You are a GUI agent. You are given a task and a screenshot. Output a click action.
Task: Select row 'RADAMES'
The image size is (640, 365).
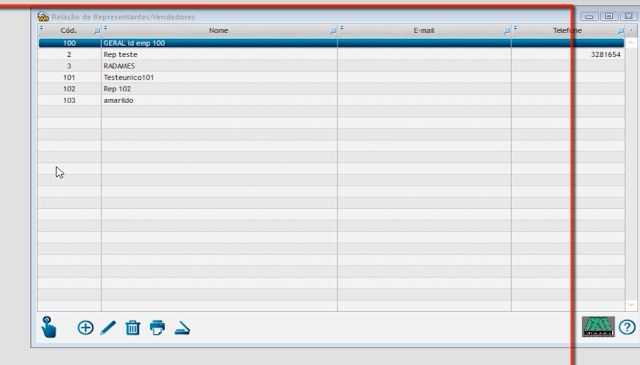point(331,66)
